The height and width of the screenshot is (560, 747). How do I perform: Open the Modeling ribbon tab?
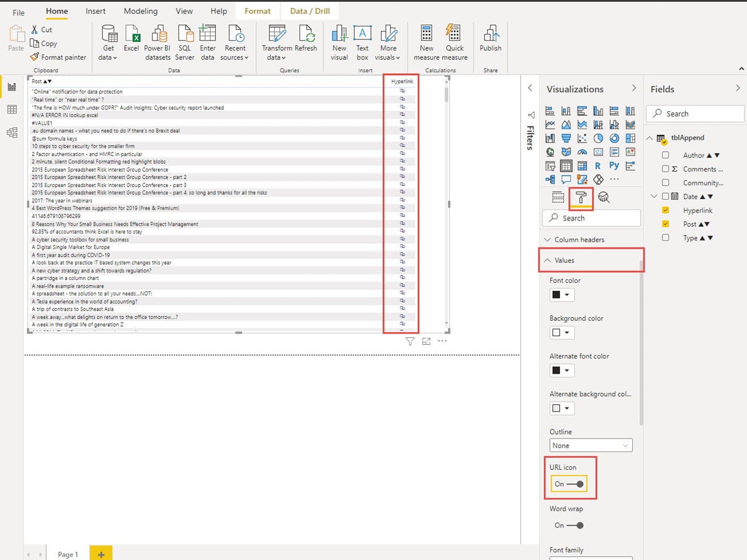click(141, 11)
